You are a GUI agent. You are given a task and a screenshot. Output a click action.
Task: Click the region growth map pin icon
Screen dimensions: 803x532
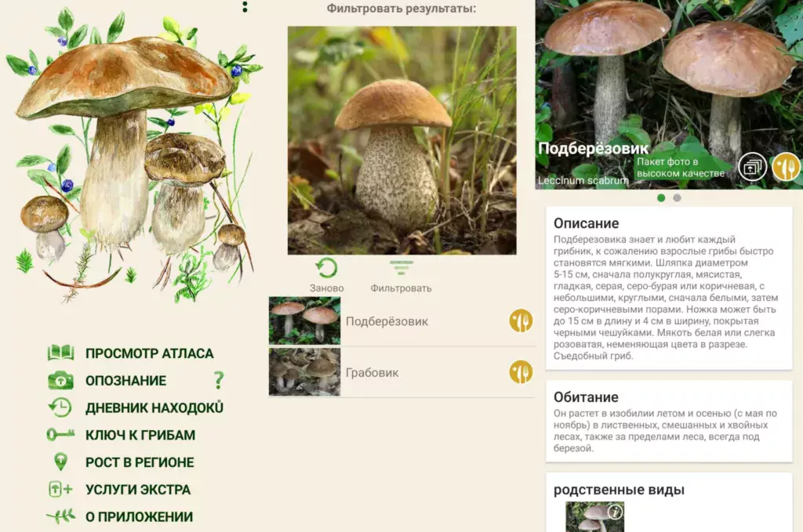(x=60, y=462)
